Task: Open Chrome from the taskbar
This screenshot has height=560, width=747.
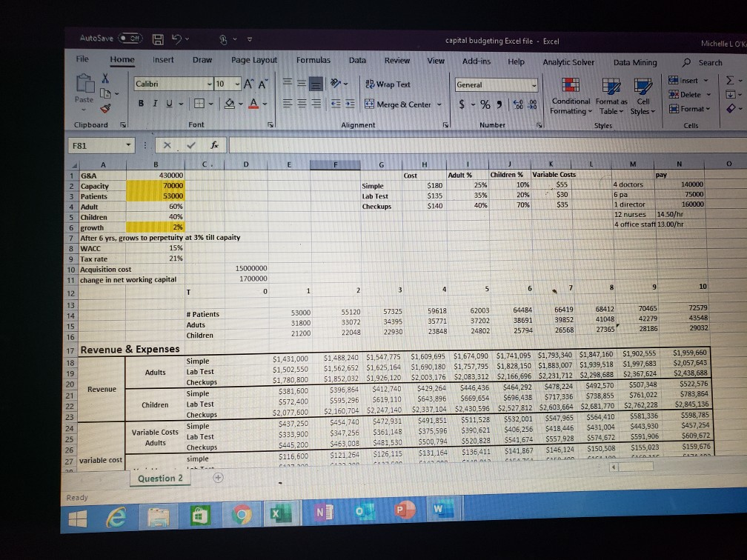Action: tap(242, 514)
